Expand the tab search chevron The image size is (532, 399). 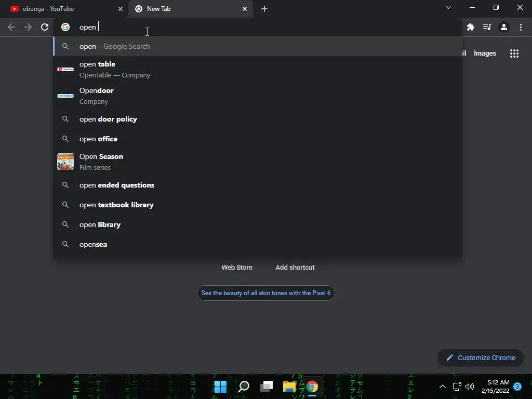point(448,7)
